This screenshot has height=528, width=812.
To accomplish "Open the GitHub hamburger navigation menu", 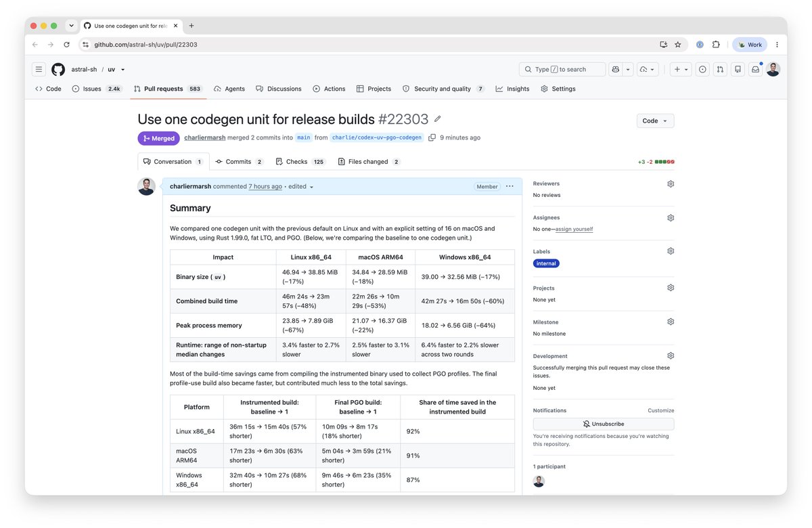I will [39, 69].
